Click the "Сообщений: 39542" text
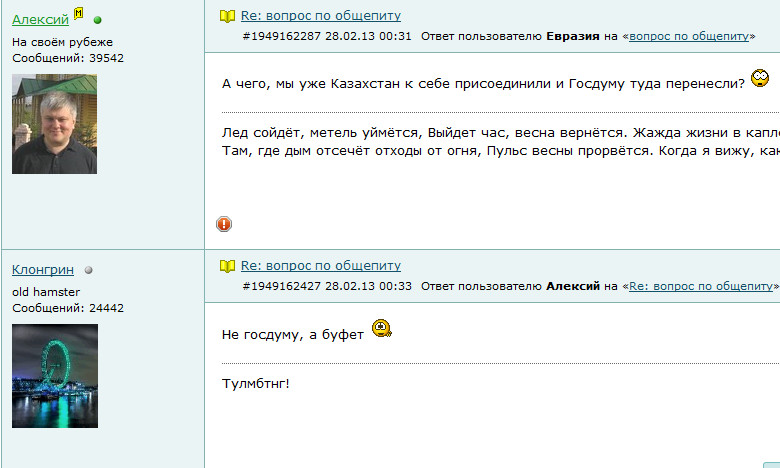The height and width of the screenshot is (468, 780). click(x=68, y=58)
